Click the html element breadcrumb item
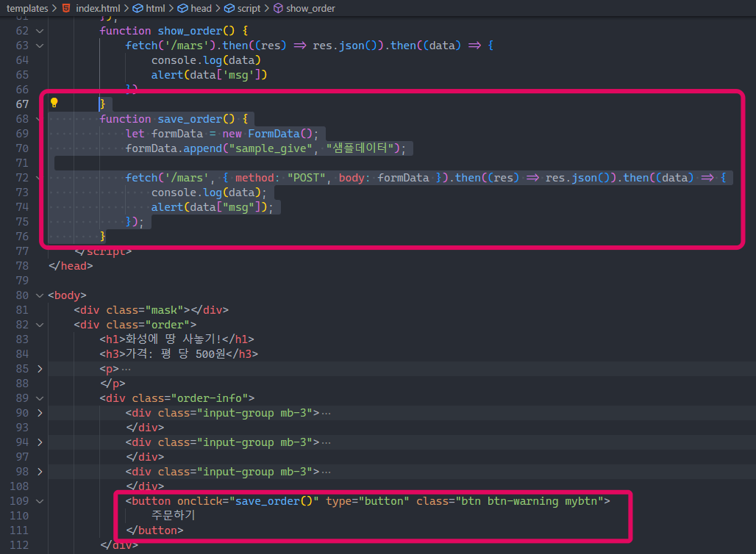This screenshot has height=554, width=756. tap(149, 8)
